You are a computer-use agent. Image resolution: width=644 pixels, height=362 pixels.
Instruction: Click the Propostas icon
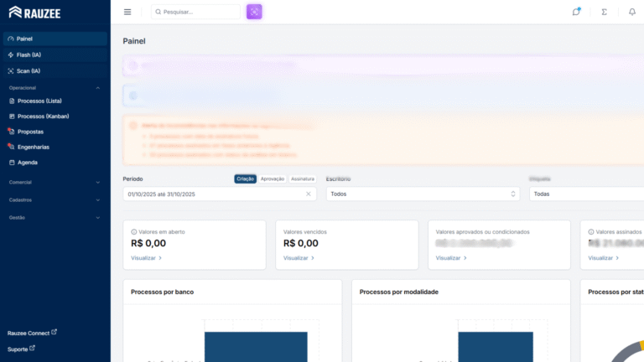click(x=11, y=132)
